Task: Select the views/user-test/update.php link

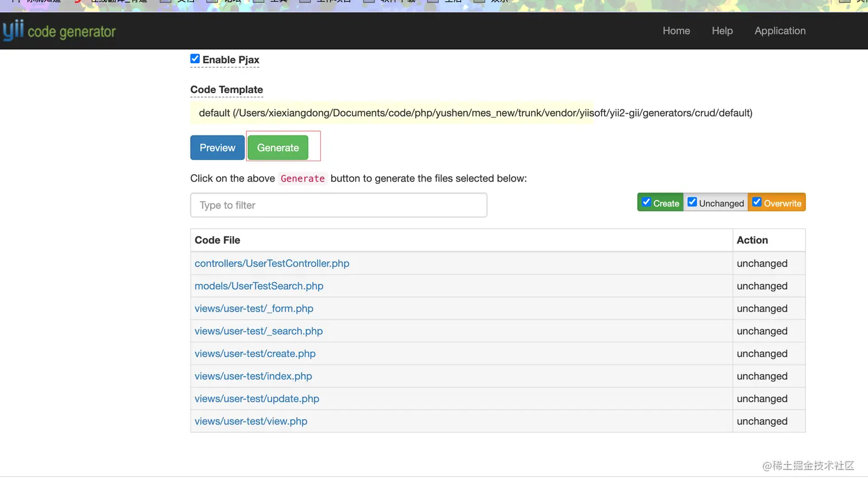Action: point(257,399)
